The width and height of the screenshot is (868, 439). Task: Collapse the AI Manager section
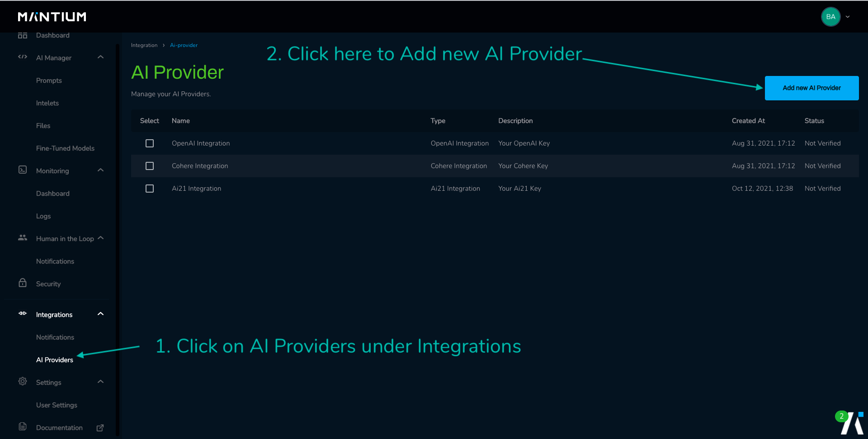101,57
